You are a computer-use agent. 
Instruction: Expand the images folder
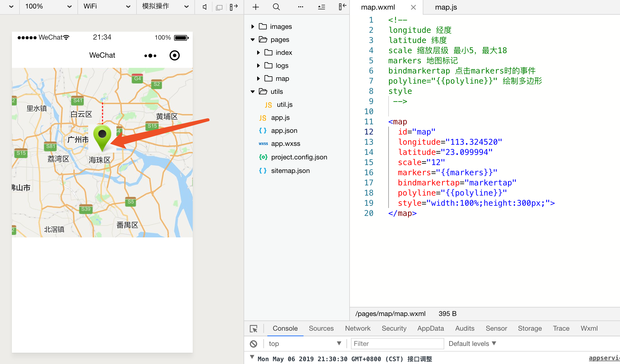[x=252, y=26]
